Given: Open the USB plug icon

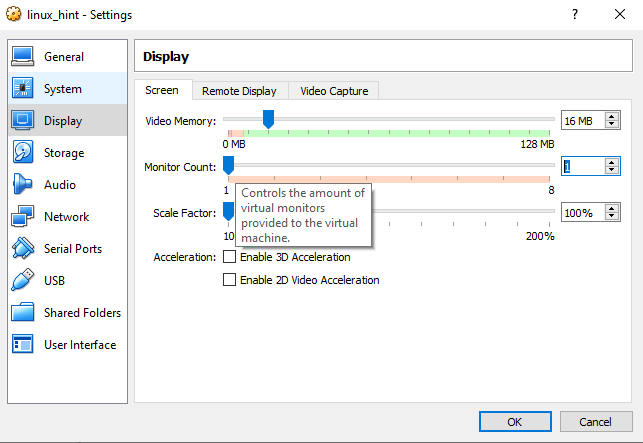Looking at the screenshot, I should coord(23,280).
